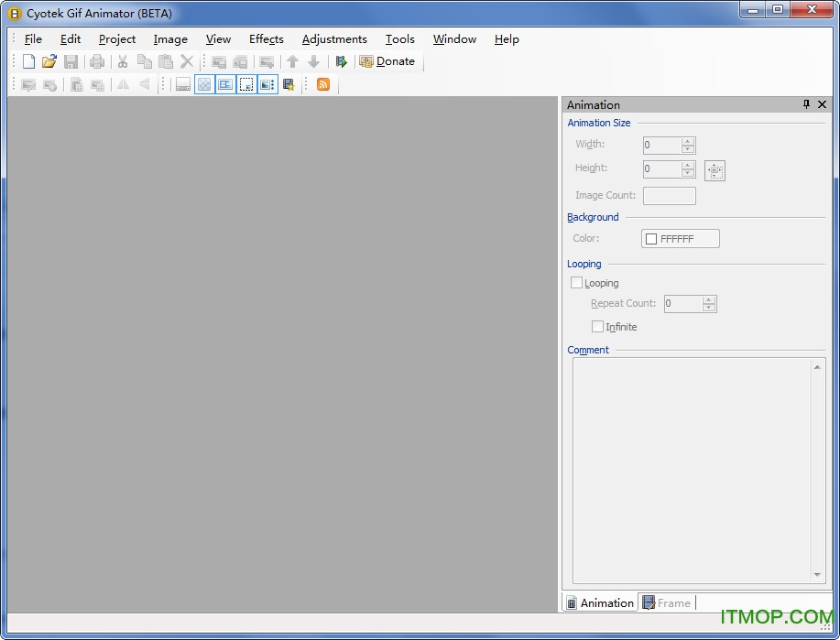Open the Adjustments menu
The width and height of the screenshot is (840, 640).
[334, 39]
